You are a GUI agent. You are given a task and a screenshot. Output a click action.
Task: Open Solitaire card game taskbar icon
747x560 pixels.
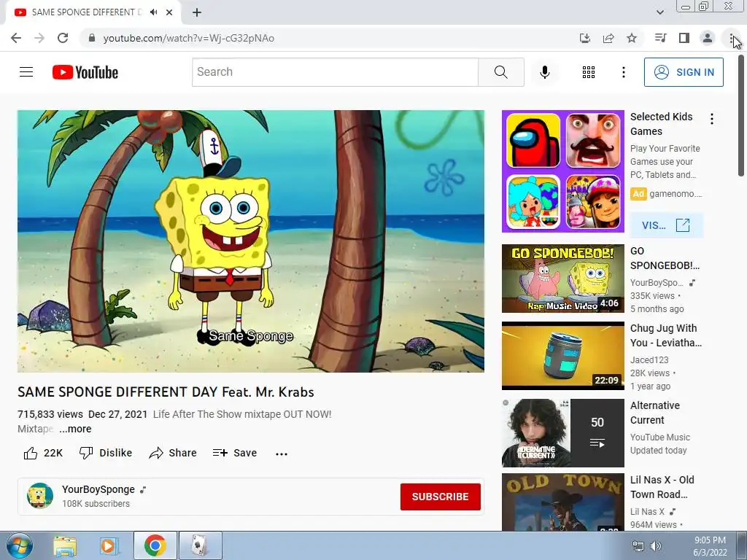point(200,545)
